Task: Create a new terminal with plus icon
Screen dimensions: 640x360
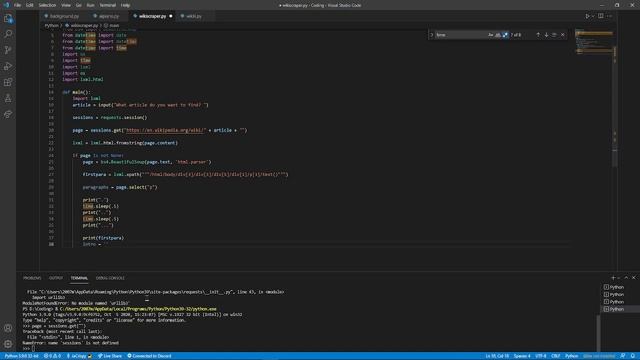Action: [x=613, y=278]
